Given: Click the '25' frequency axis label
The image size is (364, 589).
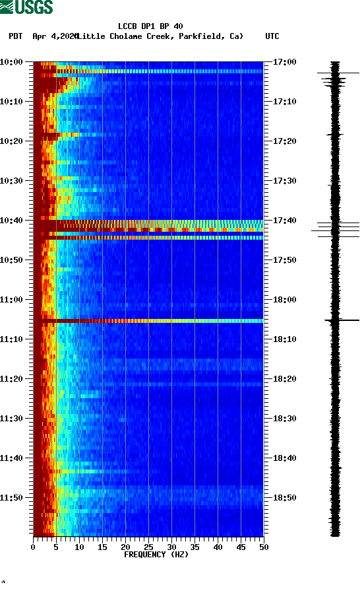Looking at the screenshot, I should [x=148, y=547].
